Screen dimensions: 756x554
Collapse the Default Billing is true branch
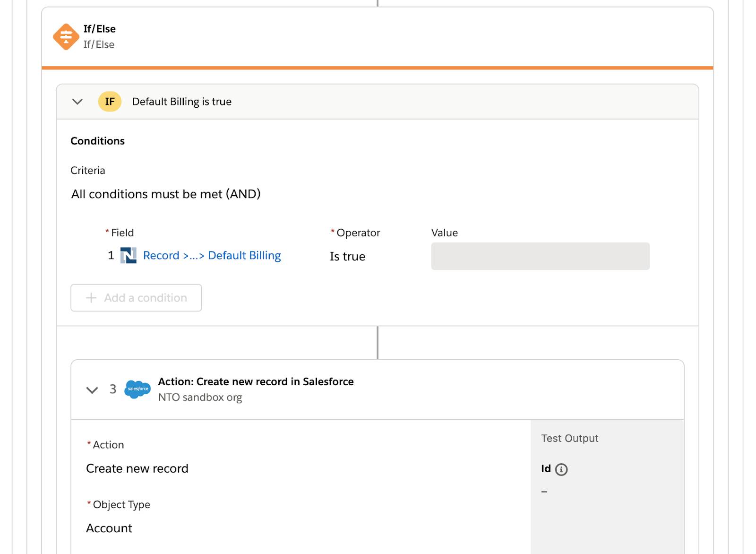pos(77,102)
